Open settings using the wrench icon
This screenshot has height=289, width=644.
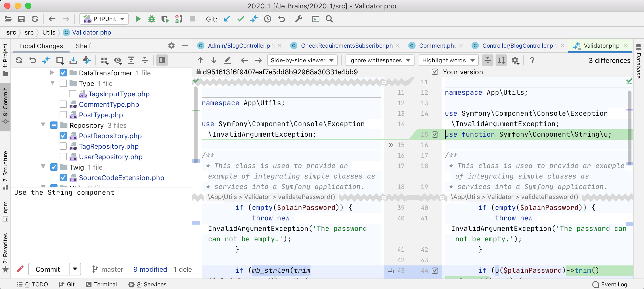[x=298, y=19]
